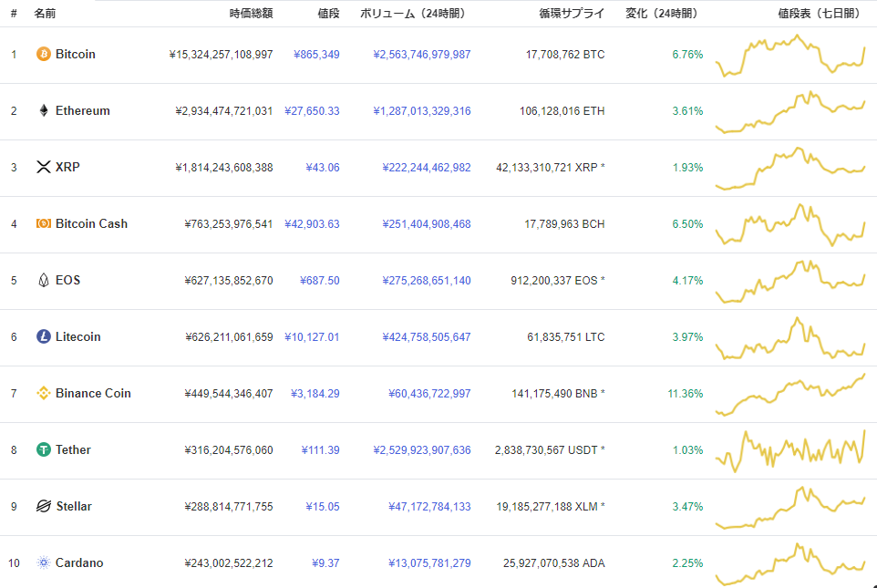The image size is (877, 588).
Task: Click the yellow Binance Coin icon
Action: (43, 393)
